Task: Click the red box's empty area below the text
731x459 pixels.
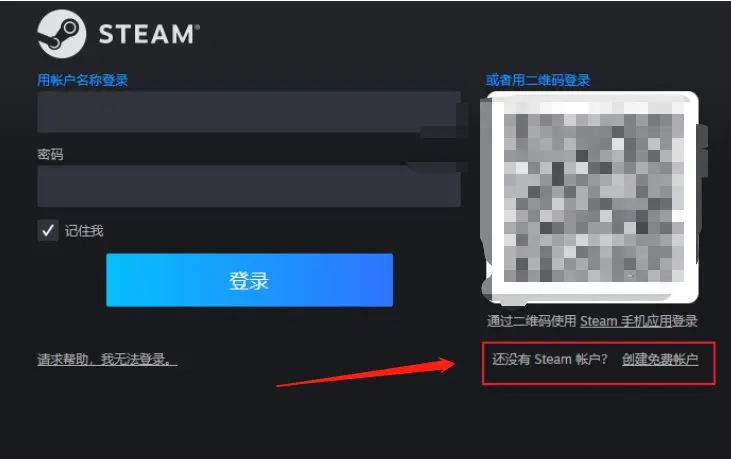Action: coord(599,376)
